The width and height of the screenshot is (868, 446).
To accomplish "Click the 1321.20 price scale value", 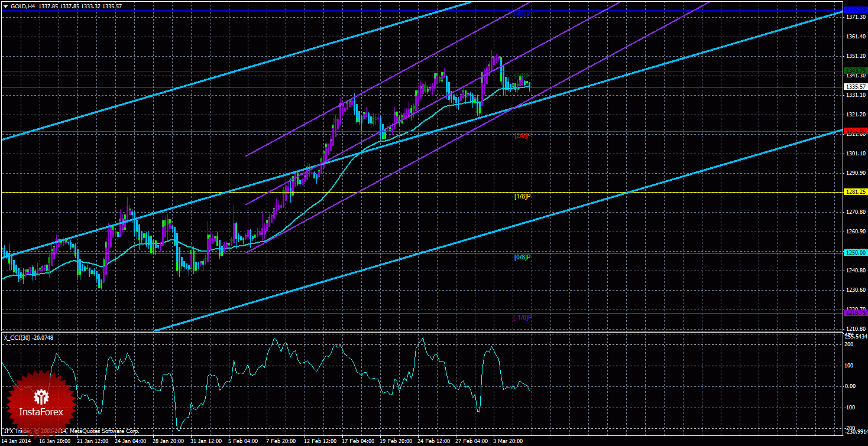I will click(x=856, y=115).
